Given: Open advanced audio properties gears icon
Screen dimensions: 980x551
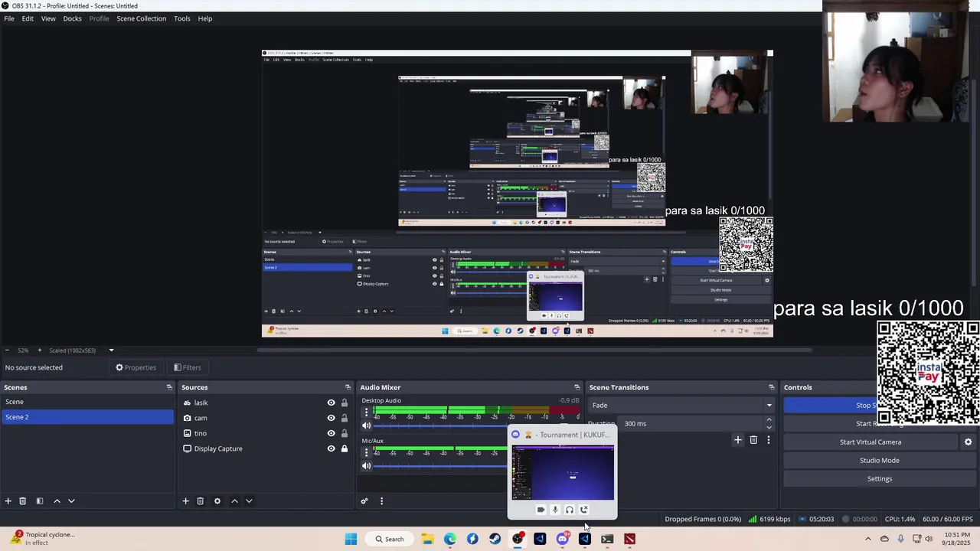Looking at the screenshot, I should [x=364, y=501].
